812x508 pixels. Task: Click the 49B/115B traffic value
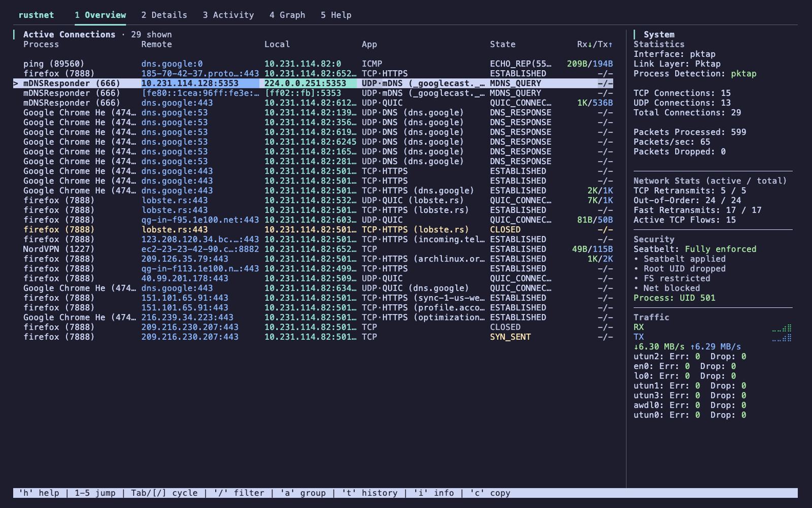coord(592,249)
